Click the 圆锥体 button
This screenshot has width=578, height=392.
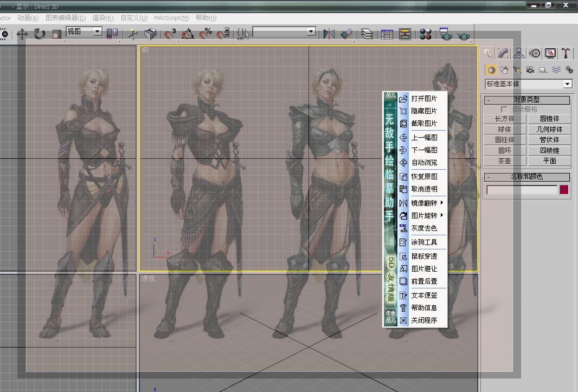550,119
